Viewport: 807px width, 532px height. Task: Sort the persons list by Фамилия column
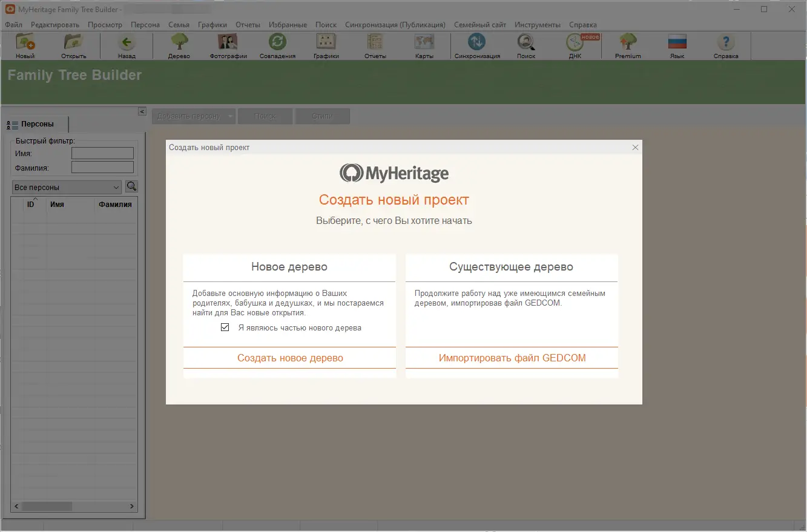pos(116,205)
